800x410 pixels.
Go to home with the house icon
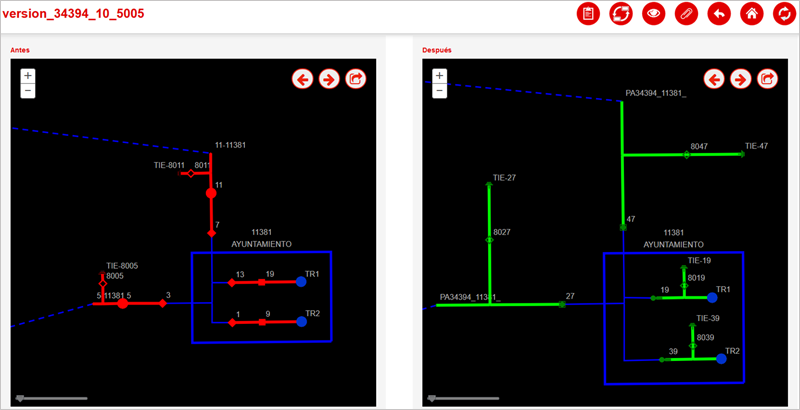[751, 14]
